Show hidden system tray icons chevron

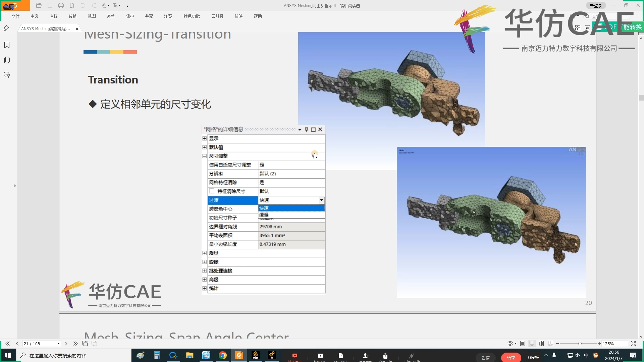pos(546,355)
